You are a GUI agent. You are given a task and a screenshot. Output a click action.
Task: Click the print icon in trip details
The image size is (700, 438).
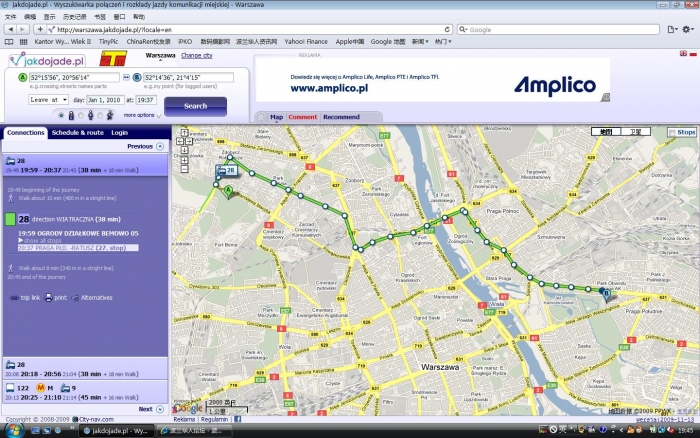[x=49, y=297]
